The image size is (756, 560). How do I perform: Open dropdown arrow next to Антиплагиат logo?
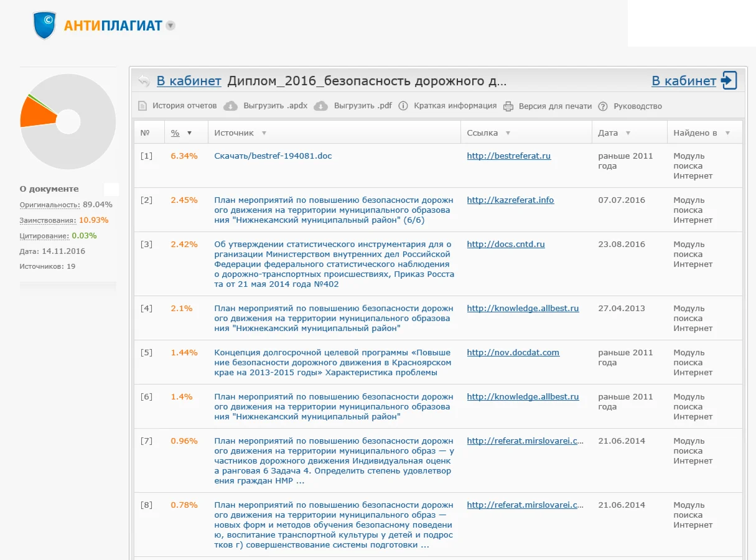(x=170, y=26)
